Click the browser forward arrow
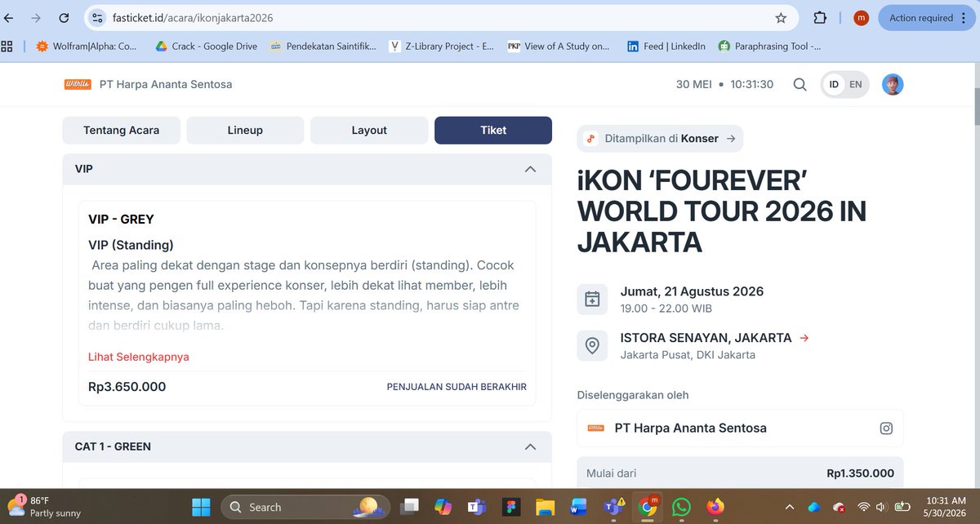 click(35, 17)
